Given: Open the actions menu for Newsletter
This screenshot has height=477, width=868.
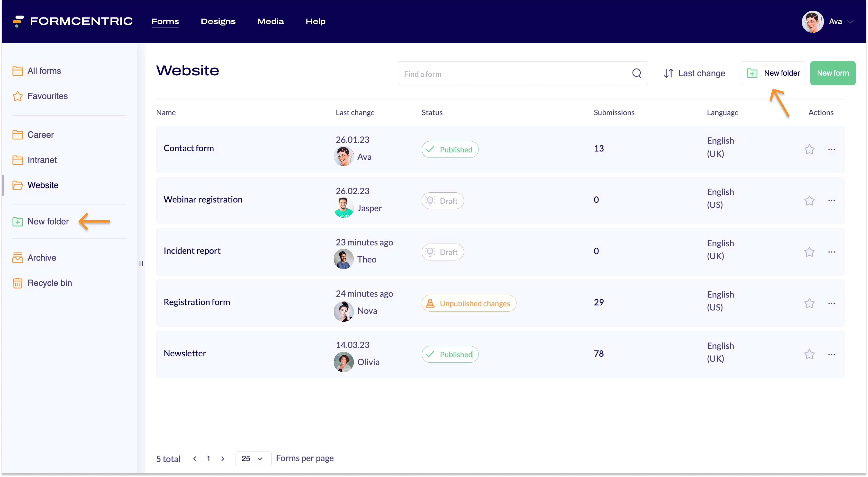Looking at the screenshot, I should (x=832, y=354).
